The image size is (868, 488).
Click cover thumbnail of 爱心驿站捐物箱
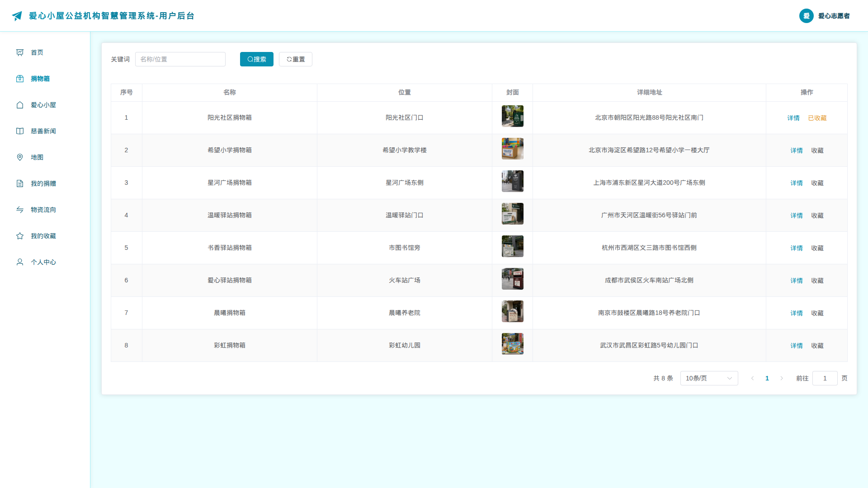tap(513, 279)
